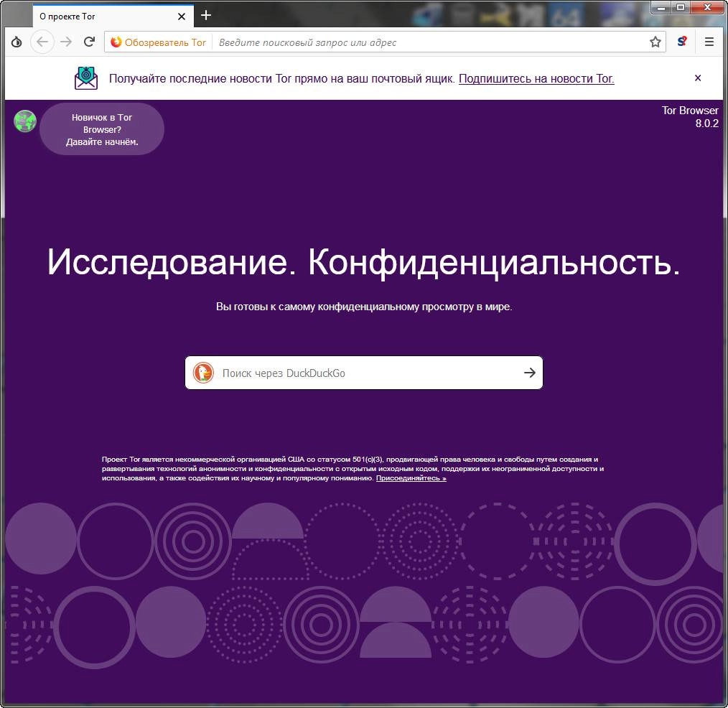Click the Исследование. Конфиденциальность. heading
Viewport: 728px width, 708px height.
(x=363, y=262)
